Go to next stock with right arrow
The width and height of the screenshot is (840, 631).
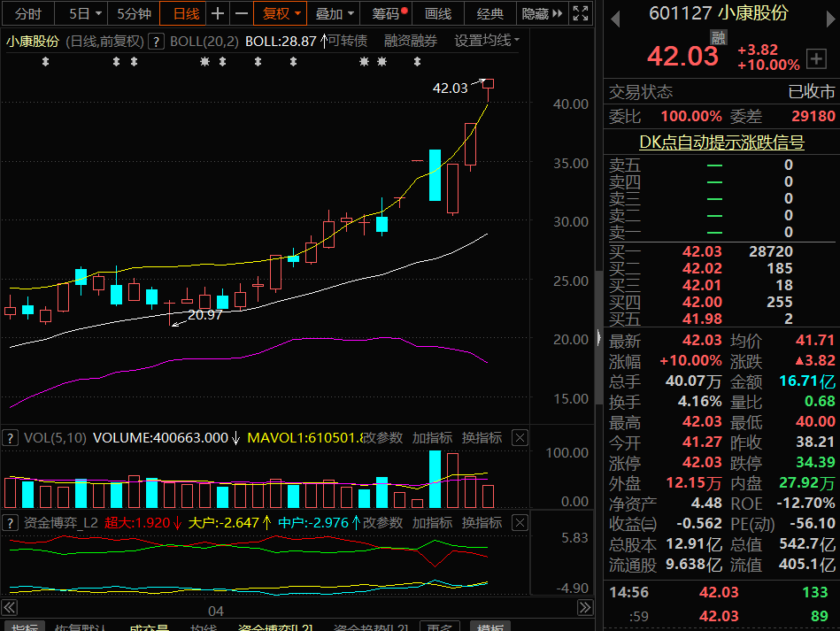coord(831,19)
